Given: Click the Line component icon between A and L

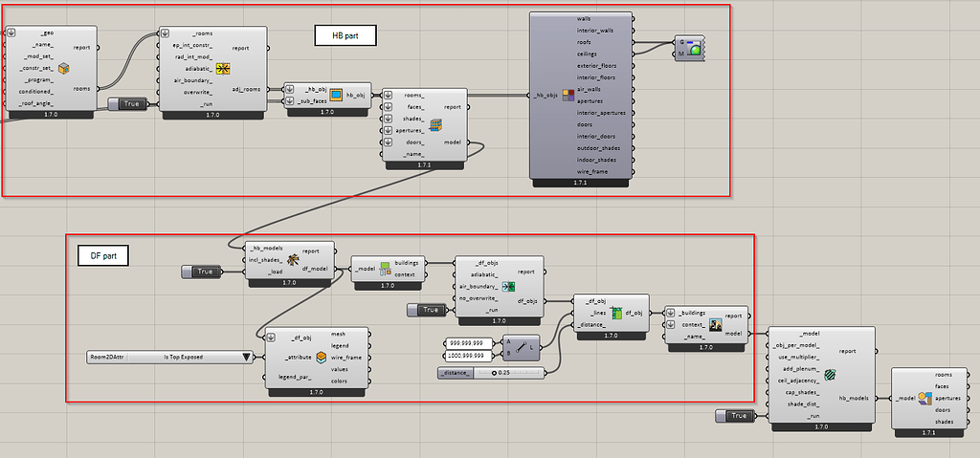Looking at the screenshot, I should pyautogui.click(x=521, y=348).
